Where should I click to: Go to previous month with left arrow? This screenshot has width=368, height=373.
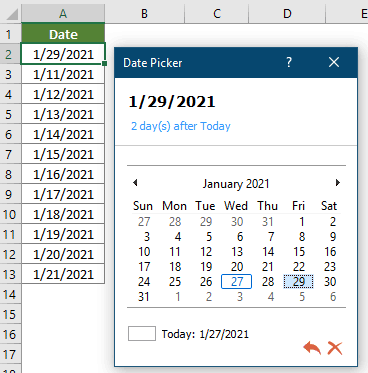(x=135, y=183)
